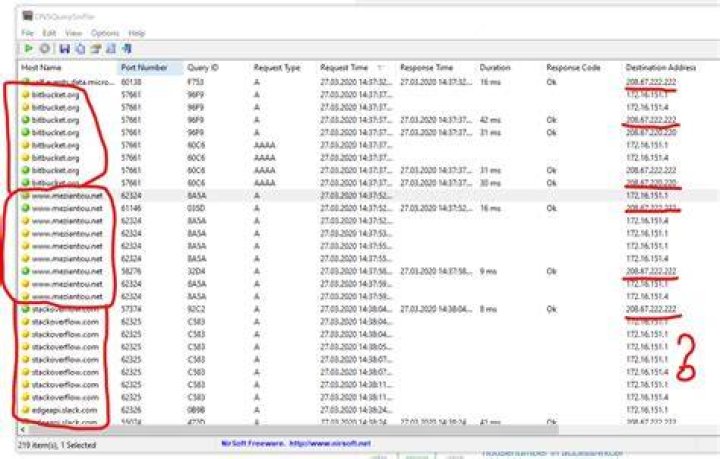Click the duration cell '8 ms'
Viewport: 720px width, 459px height.
point(488,309)
